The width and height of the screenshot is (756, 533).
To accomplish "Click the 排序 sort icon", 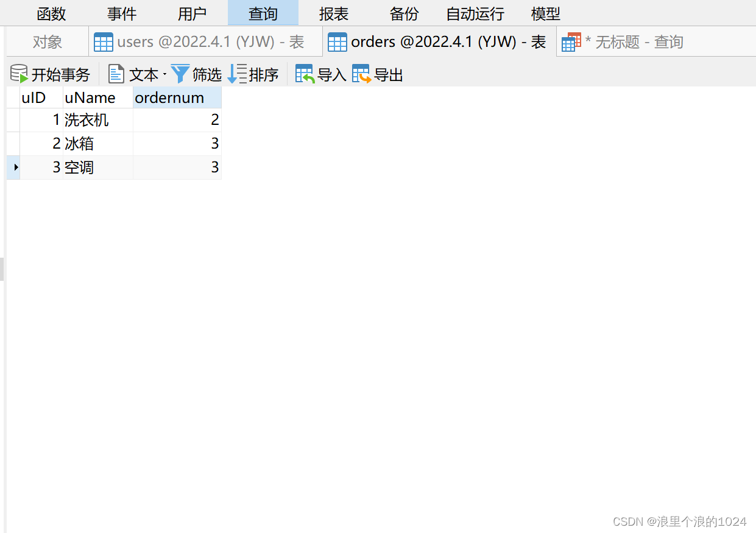I will pos(237,74).
